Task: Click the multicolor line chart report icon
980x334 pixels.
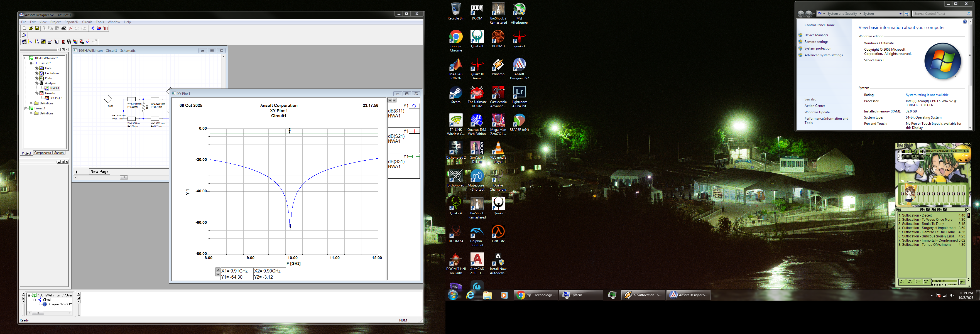Action: pyautogui.click(x=75, y=42)
